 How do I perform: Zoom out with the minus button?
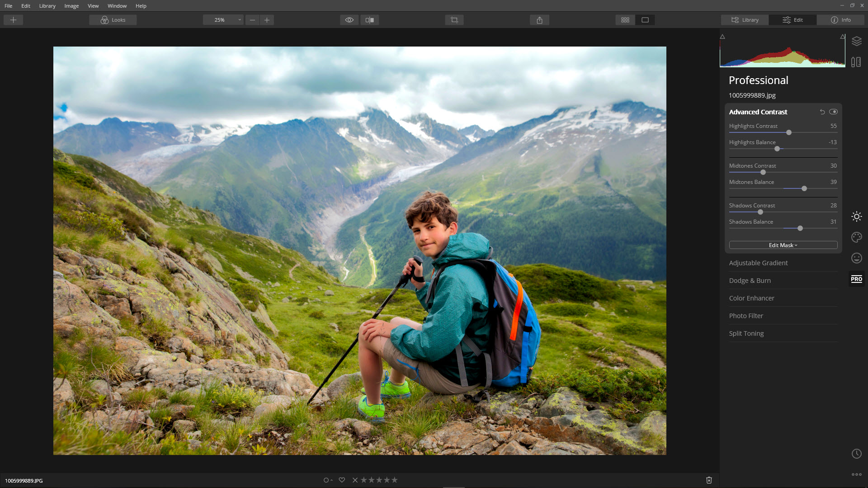point(252,20)
